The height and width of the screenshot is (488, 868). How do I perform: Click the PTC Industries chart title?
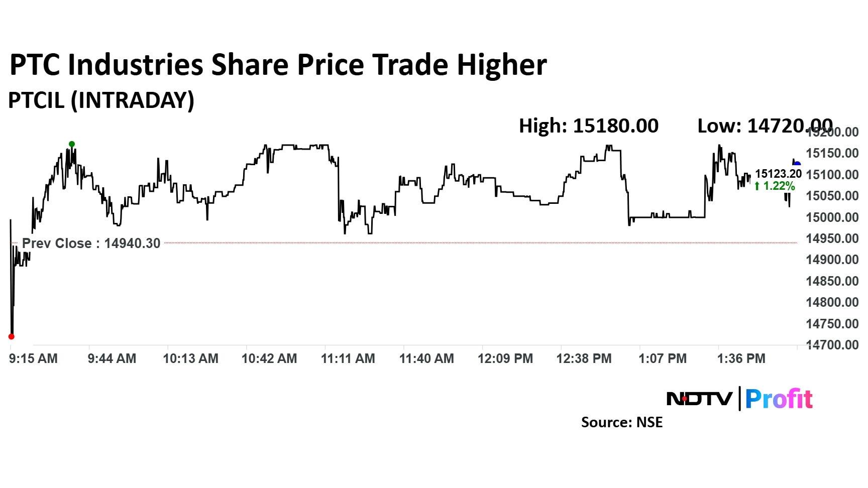[x=278, y=65]
